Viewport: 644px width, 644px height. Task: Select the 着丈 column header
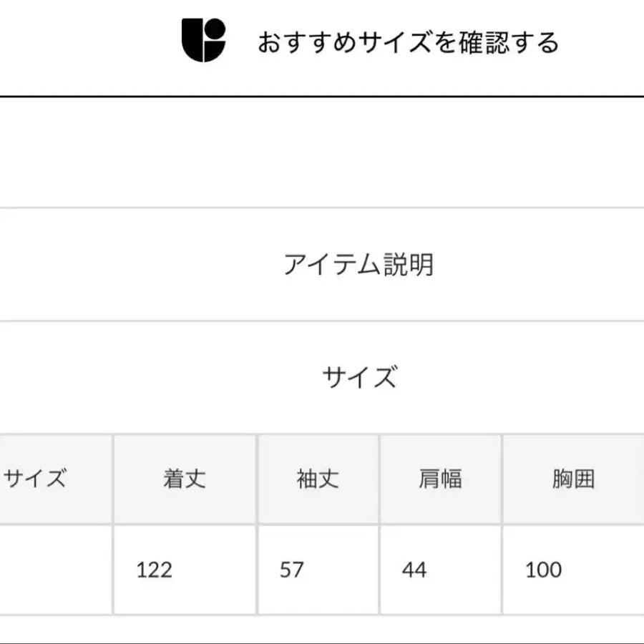click(185, 479)
